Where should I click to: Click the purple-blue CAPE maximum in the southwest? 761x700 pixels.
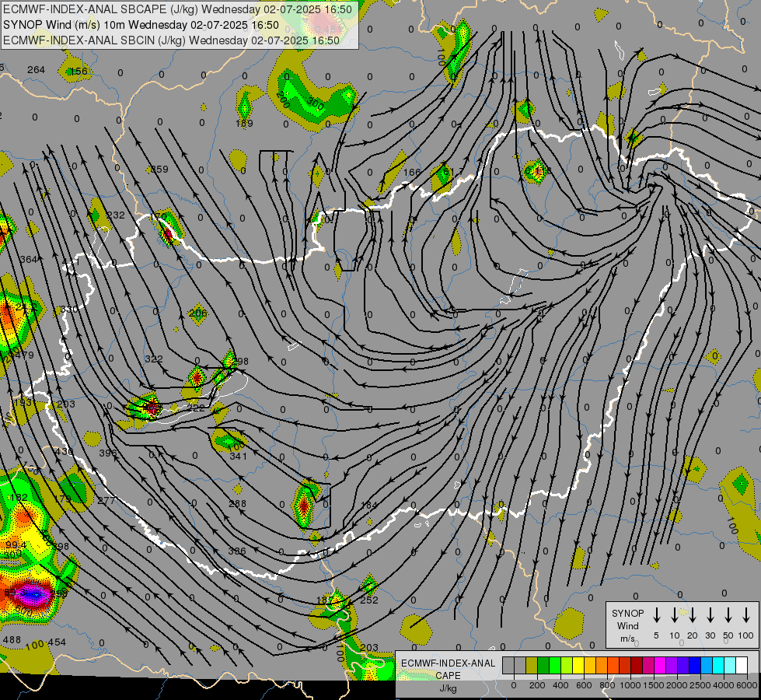[33, 593]
